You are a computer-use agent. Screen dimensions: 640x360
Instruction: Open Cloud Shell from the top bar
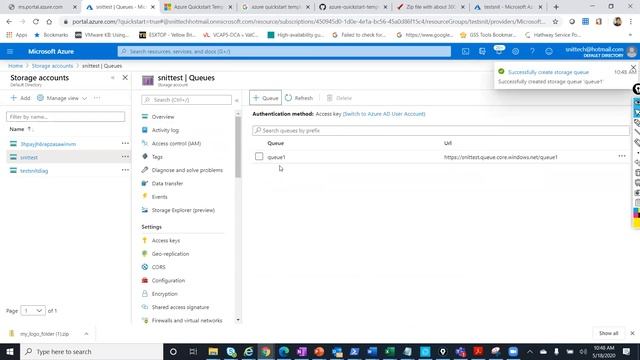click(465, 51)
